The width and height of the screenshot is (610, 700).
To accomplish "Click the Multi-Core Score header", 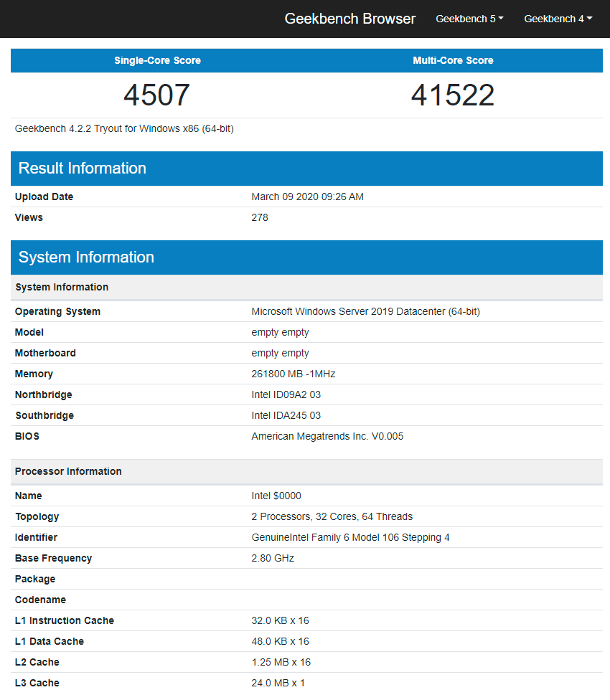I will 453,60.
